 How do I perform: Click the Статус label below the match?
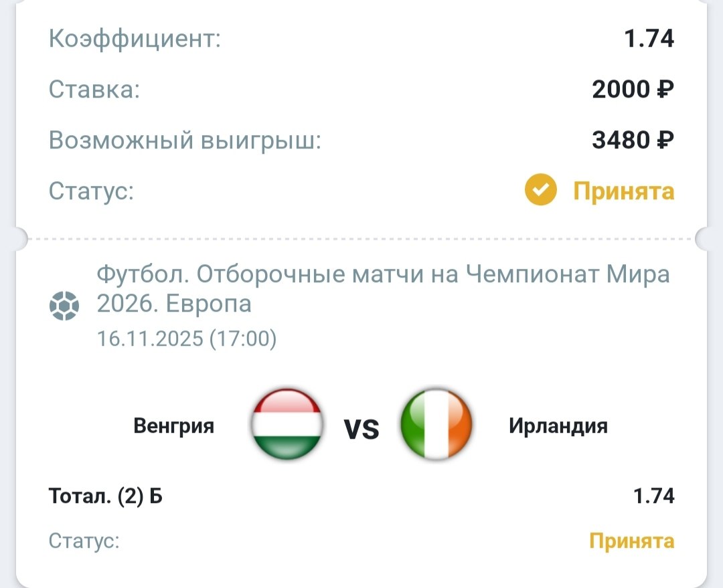tap(84, 541)
